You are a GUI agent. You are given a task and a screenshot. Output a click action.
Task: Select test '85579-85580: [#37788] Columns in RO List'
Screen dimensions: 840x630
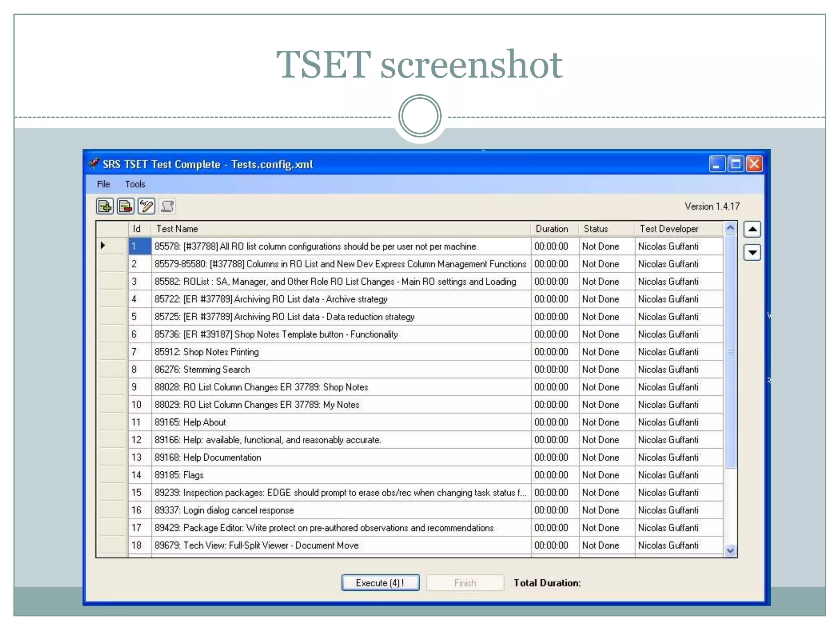click(341, 264)
